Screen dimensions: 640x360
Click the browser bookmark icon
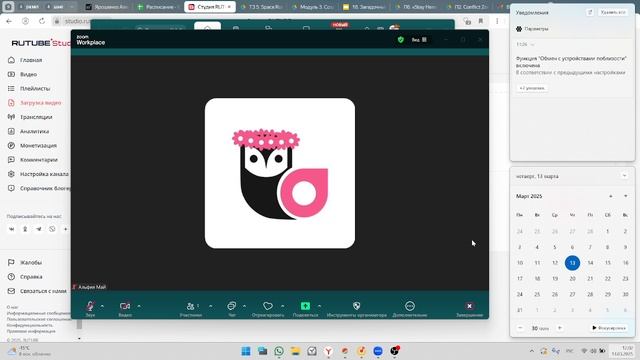click(481, 21)
